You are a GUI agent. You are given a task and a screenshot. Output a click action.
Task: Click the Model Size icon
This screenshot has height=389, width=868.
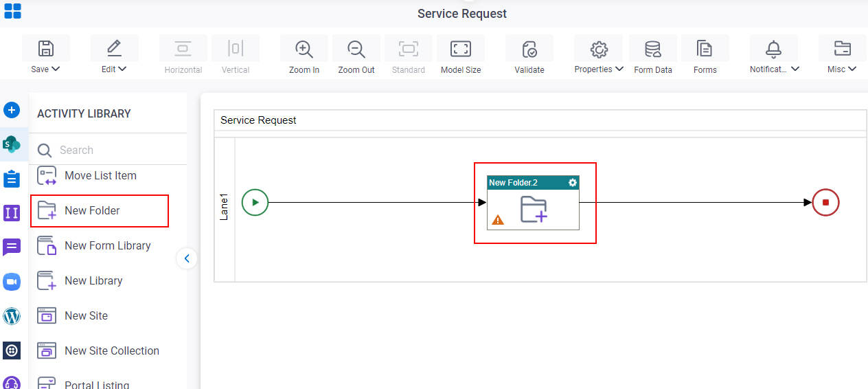tap(461, 48)
